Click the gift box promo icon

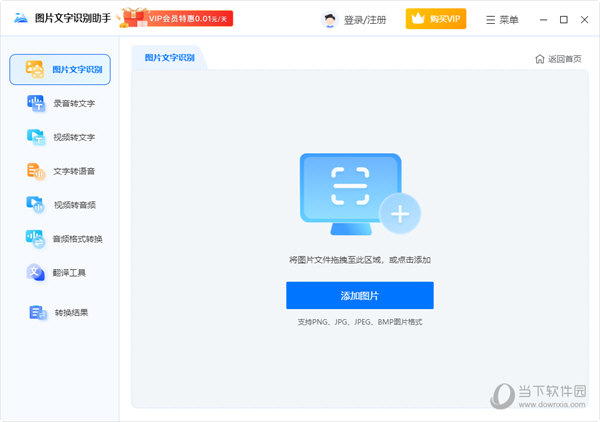(x=133, y=18)
